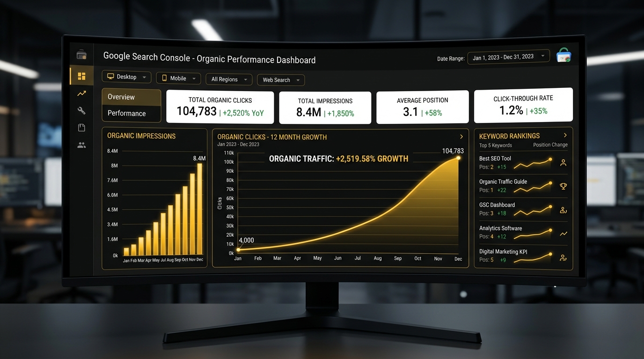Expand the Desktop device filter dropdown
This screenshot has width=644, height=359.
tap(126, 77)
